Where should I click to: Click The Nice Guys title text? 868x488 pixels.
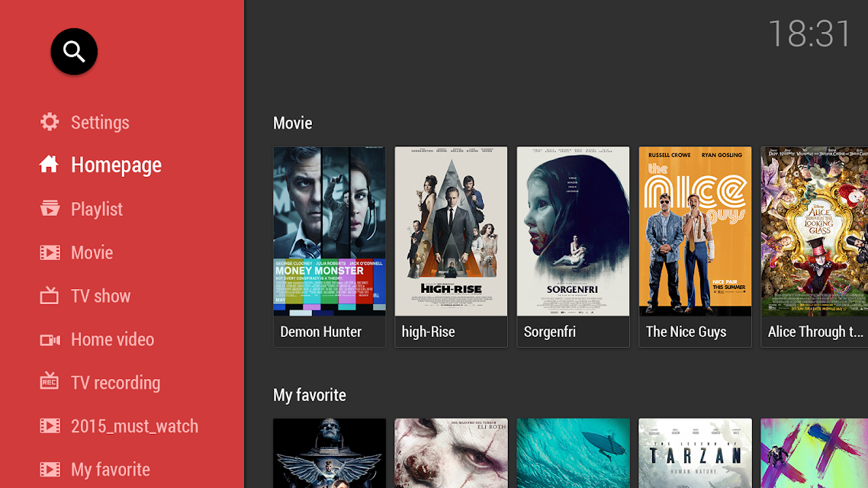pyautogui.click(x=686, y=332)
